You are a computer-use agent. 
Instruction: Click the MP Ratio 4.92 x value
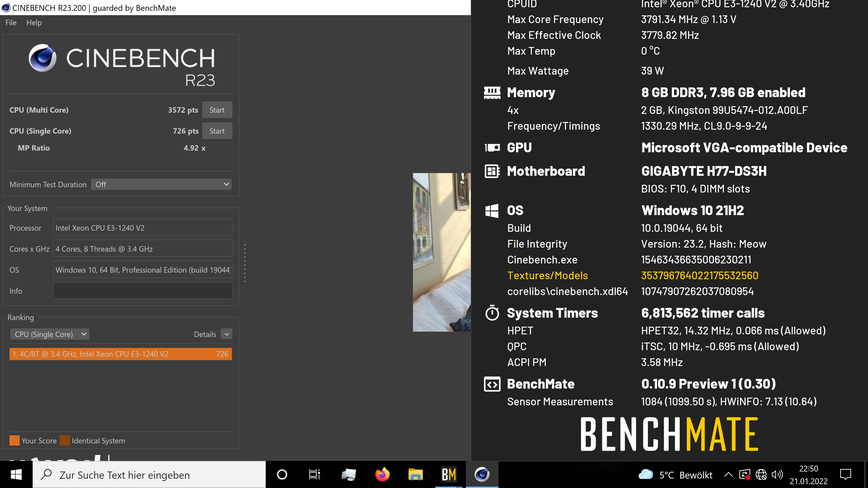click(194, 148)
